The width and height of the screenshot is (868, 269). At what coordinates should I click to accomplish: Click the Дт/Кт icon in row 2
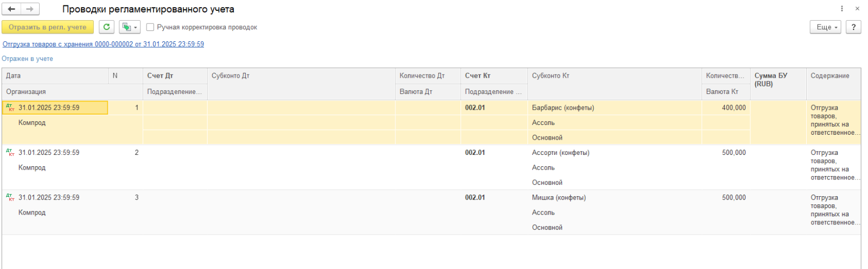pos(10,153)
